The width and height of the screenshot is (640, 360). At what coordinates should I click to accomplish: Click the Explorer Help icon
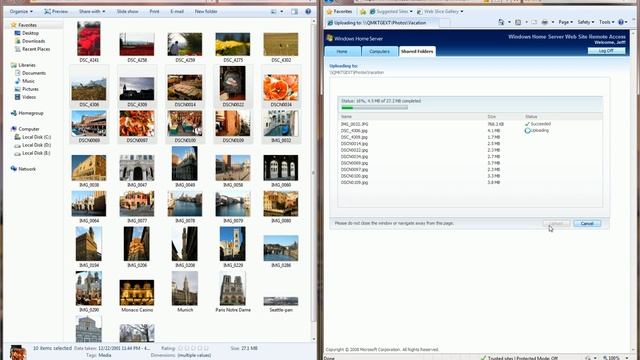coord(308,11)
